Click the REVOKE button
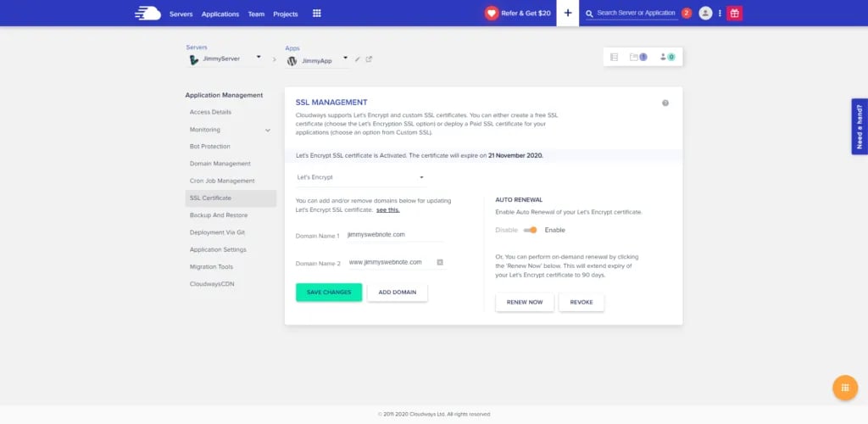 (x=581, y=302)
